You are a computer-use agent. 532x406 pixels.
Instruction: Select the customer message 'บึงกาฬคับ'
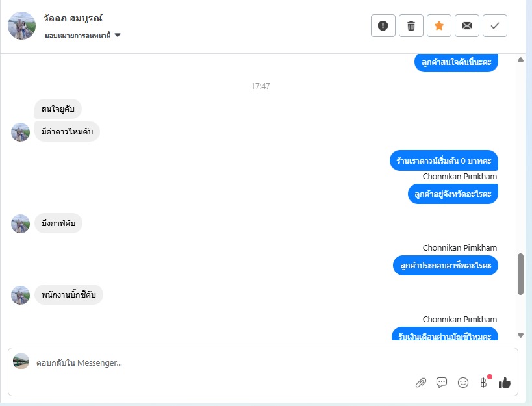coord(58,223)
